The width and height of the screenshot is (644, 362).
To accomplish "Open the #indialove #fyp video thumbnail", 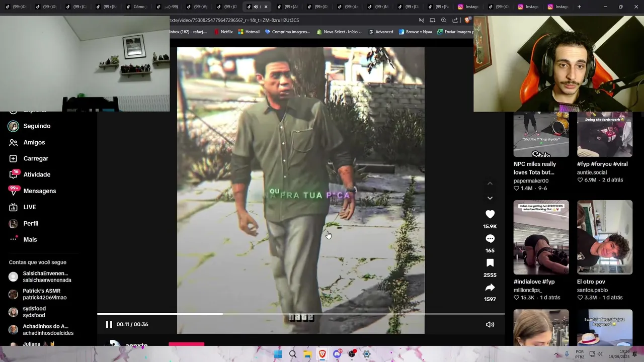I will click(541, 237).
